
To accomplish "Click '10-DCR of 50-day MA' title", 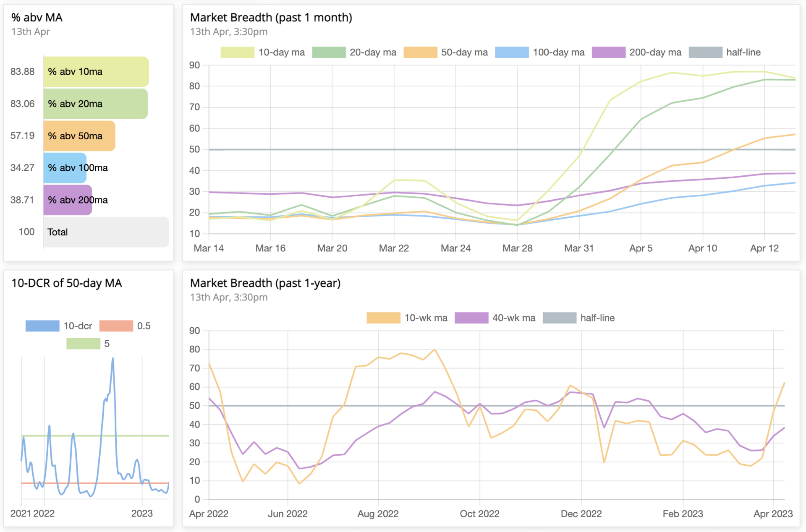I will click(x=67, y=283).
